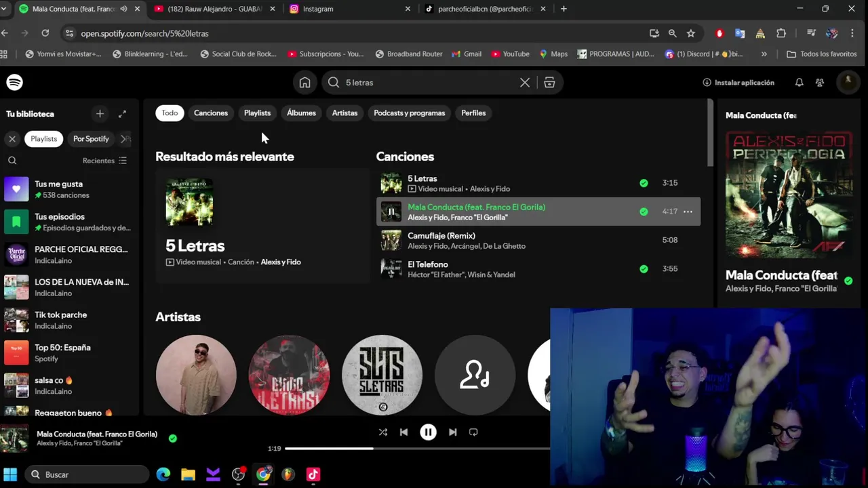Open Todos los favoritos bookmarks folder
This screenshot has height=488, width=868.
821,54
